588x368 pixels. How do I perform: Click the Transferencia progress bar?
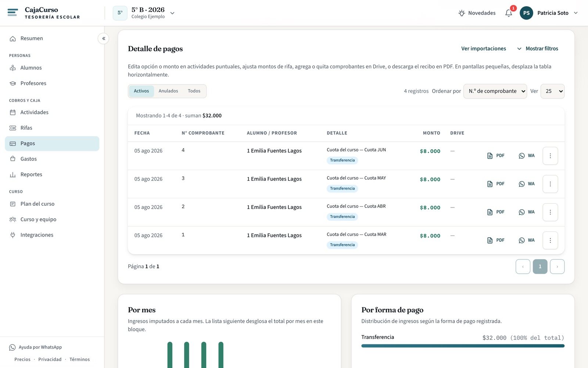463,346
